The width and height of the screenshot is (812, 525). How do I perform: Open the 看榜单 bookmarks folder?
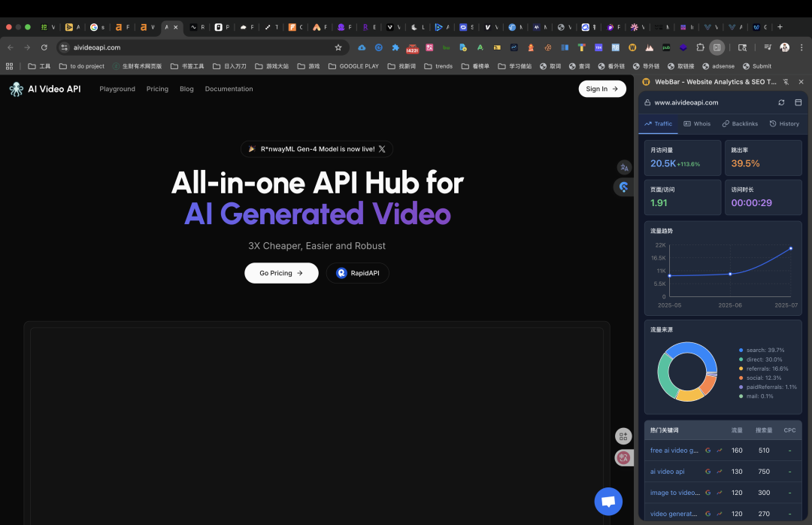475,66
